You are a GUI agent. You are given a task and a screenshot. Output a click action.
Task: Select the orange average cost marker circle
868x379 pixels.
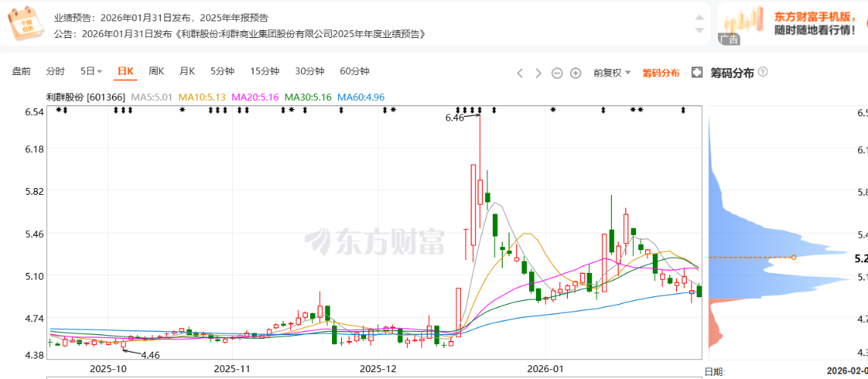(x=793, y=257)
